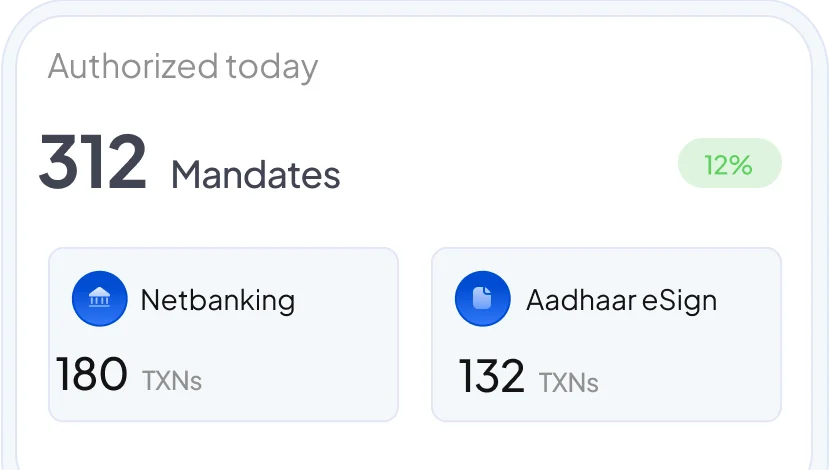Open the Aadhaar eSign transactions card
830x470 pixels.
click(606, 335)
